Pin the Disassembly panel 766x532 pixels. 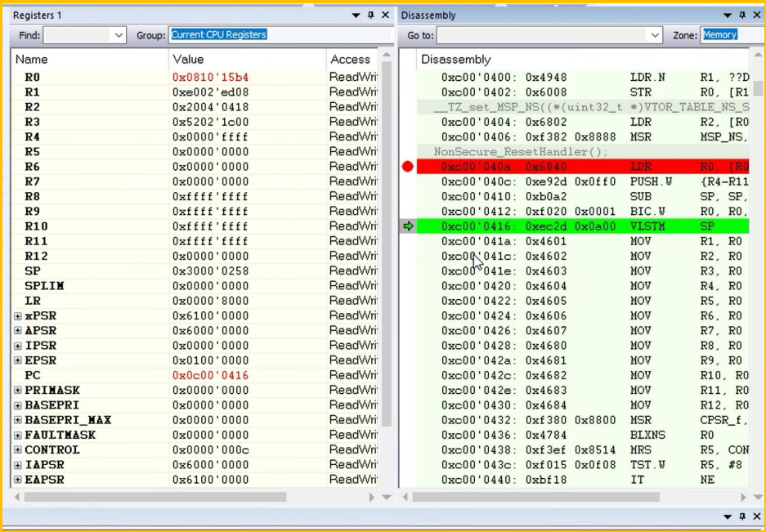742,16
